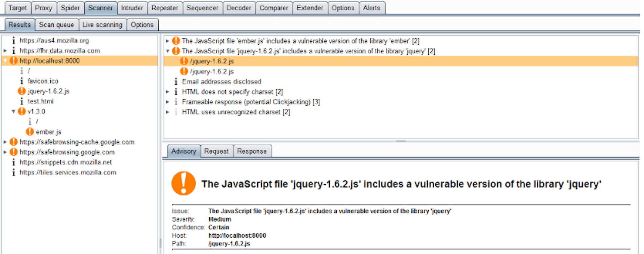Select https://snippets.cdn.mozilla.net in the site tree
The image size is (644, 254).
pos(65,162)
